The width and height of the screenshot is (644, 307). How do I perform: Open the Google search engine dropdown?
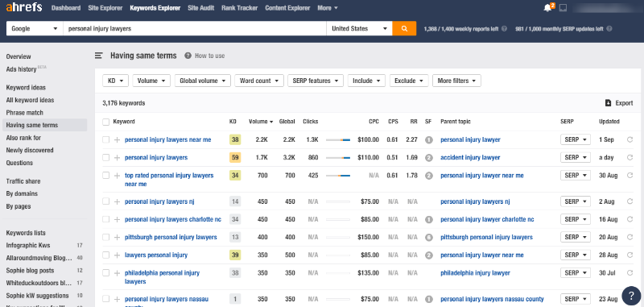pyautogui.click(x=35, y=29)
